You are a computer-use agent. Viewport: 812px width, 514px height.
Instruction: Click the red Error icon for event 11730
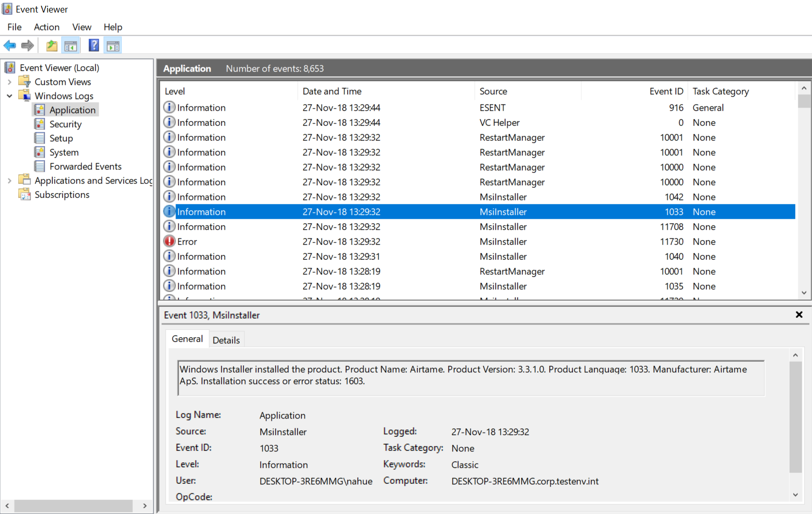[169, 241]
